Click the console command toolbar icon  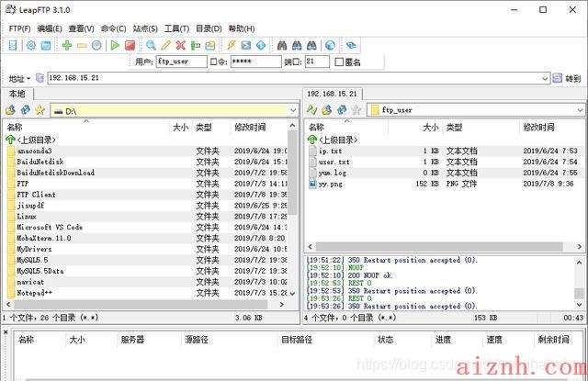tap(246, 46)
